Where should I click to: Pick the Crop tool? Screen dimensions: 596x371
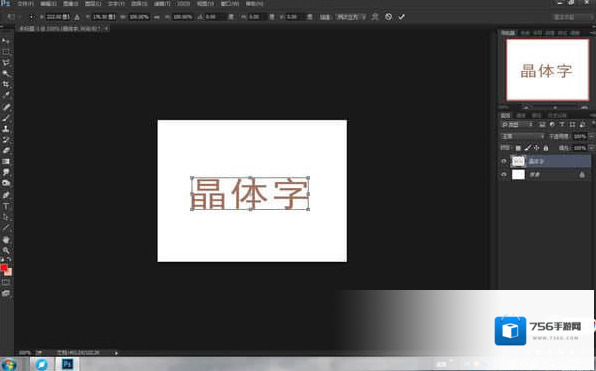tap(6, 84)
